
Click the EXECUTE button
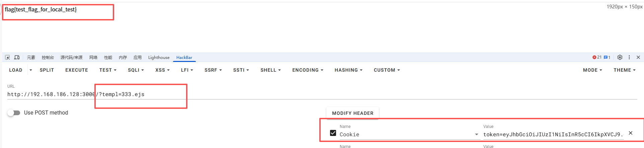[77, 70]
